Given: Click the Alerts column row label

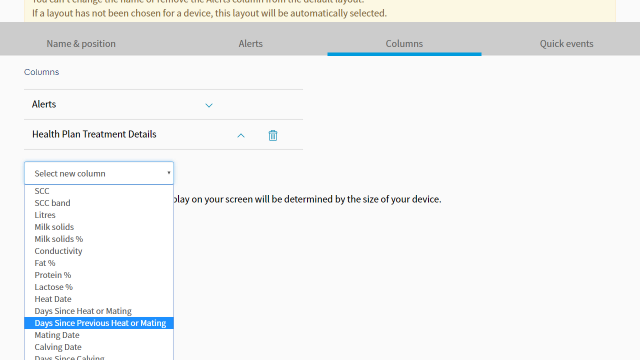Looking at the screenshot, I should click(x=44, y=104).
